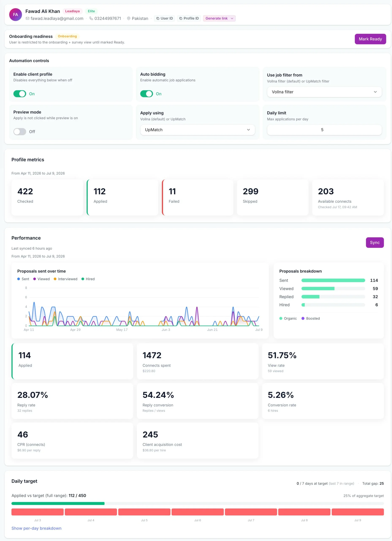Image resolution: width=392 pixels, height=541 pixels.
Task: Click the Daily limit input field
Action: 324,130
